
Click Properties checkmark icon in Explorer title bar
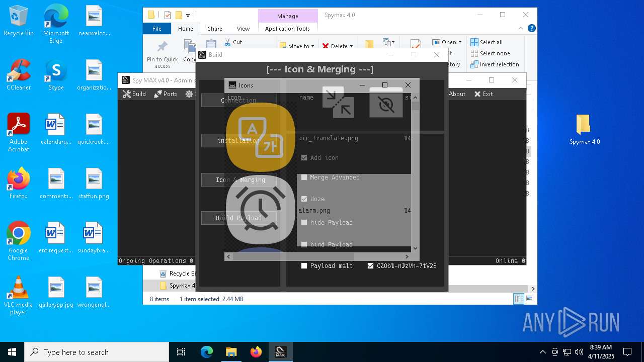coord(168,15)
